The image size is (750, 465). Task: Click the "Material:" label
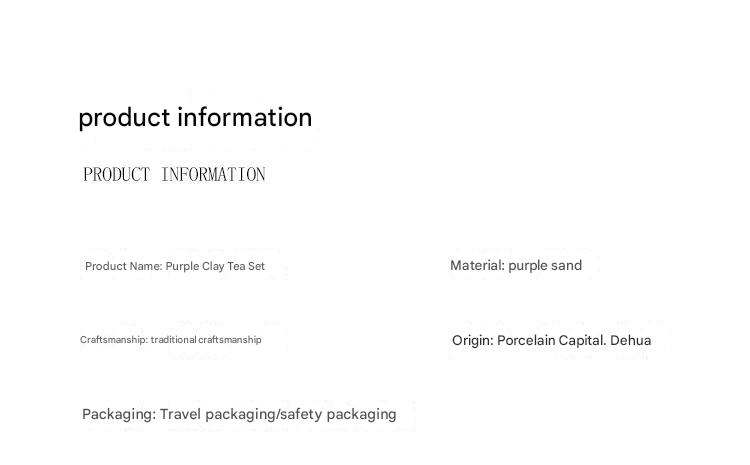[477, 265]
